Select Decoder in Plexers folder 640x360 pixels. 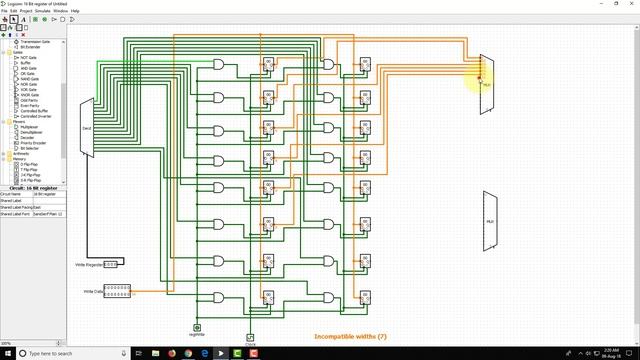pyautogui.click(x=27, y=138)
